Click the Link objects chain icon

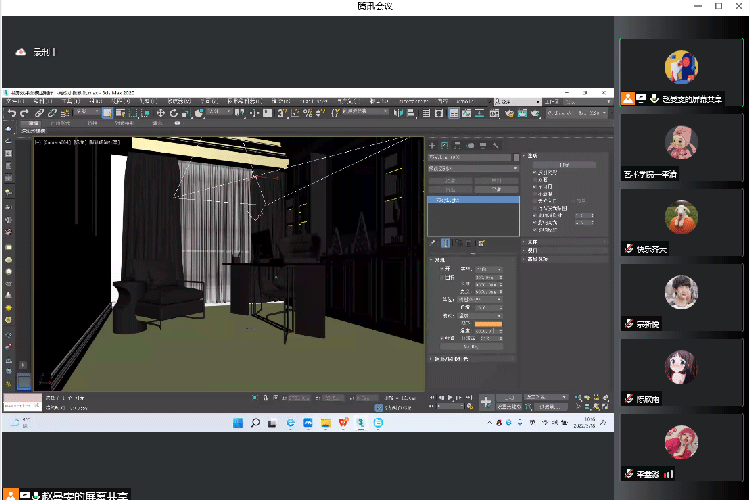pyautogui.click(x=38, y=113)
